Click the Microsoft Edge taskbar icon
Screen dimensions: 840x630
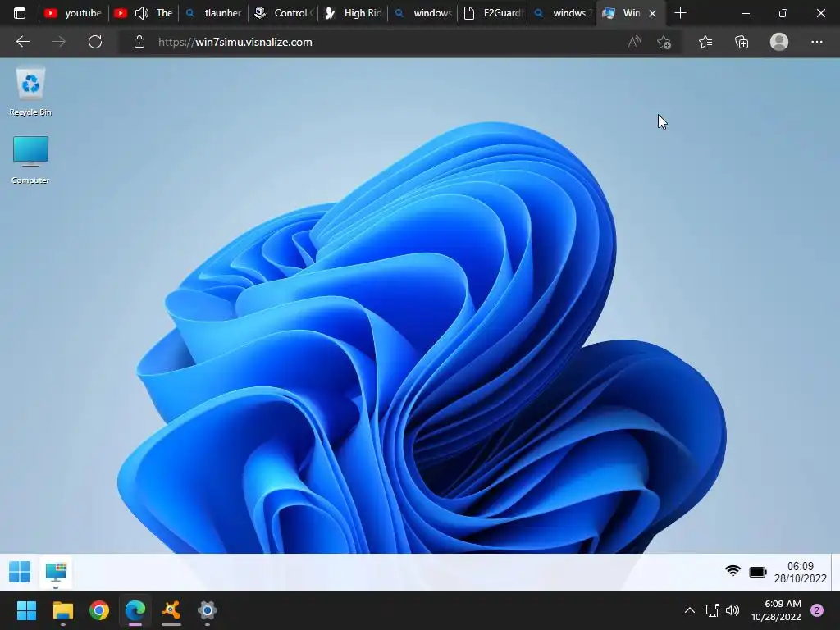135,610
